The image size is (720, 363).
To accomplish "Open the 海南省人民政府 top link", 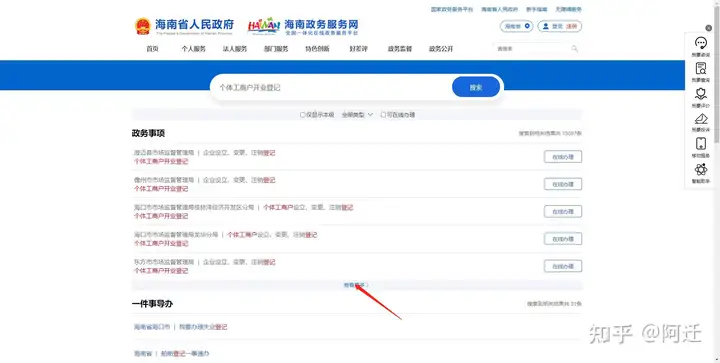I will [500, 9].
